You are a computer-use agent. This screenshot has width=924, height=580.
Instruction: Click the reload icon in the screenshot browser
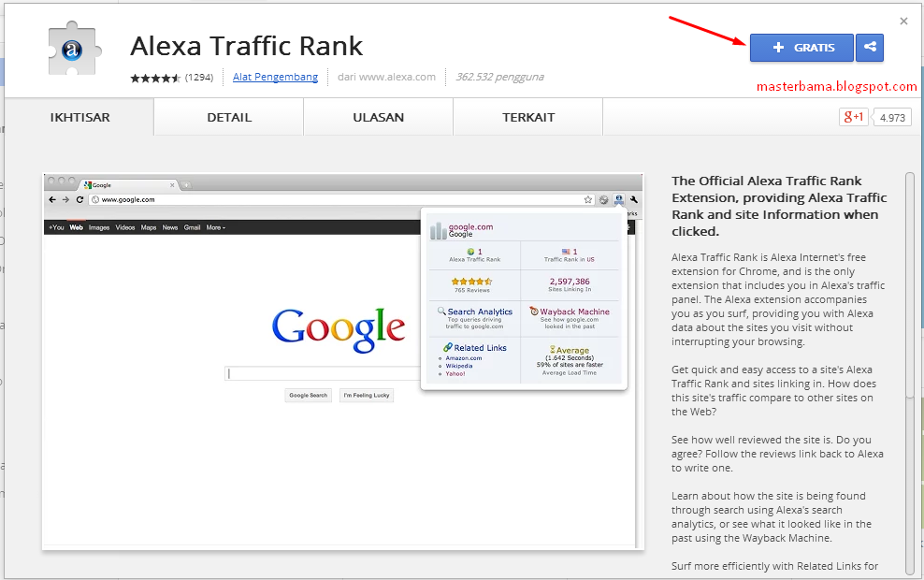pos(79,200)
